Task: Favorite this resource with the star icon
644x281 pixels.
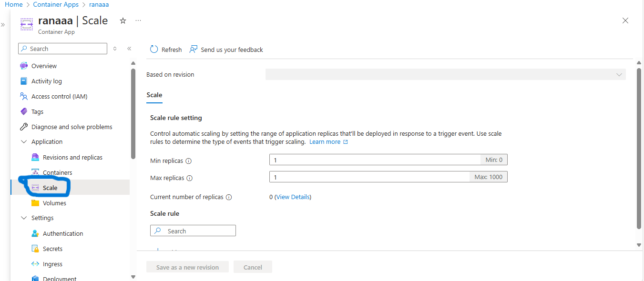Action: click(123, 20)
